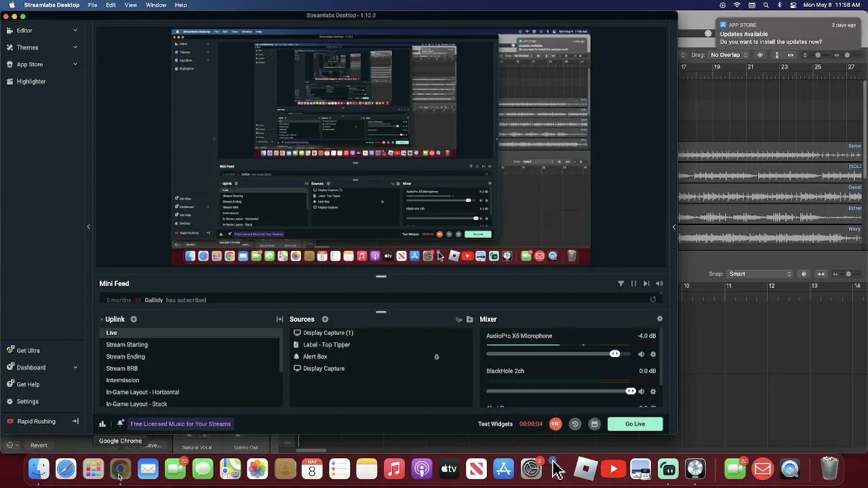This screenshot has height=488, width=868.
Task: Open the Window menu
Action: click(156, 5)
